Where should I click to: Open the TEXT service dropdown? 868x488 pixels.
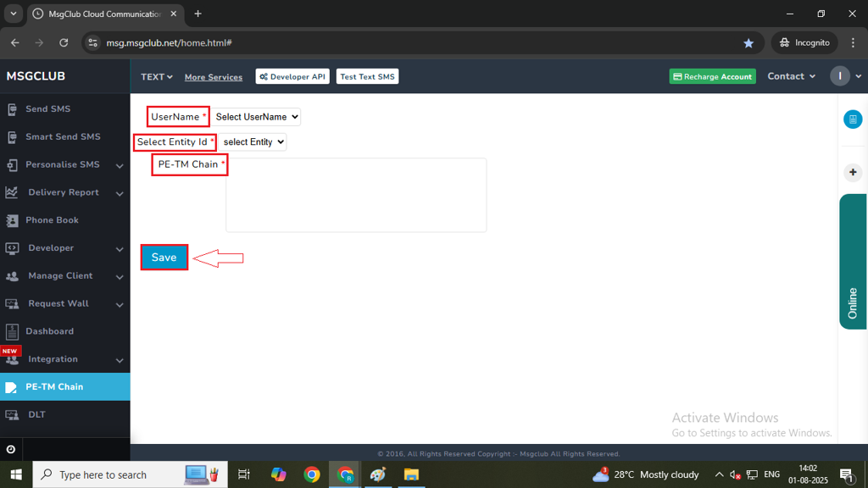pyautogui.click(x=157, y=77)
